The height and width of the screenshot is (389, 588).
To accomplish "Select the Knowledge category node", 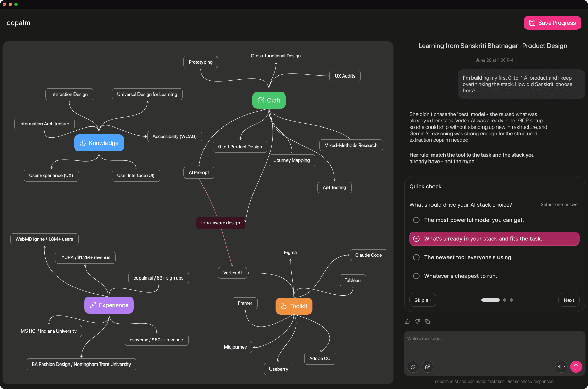I will [x=99, y=143].
